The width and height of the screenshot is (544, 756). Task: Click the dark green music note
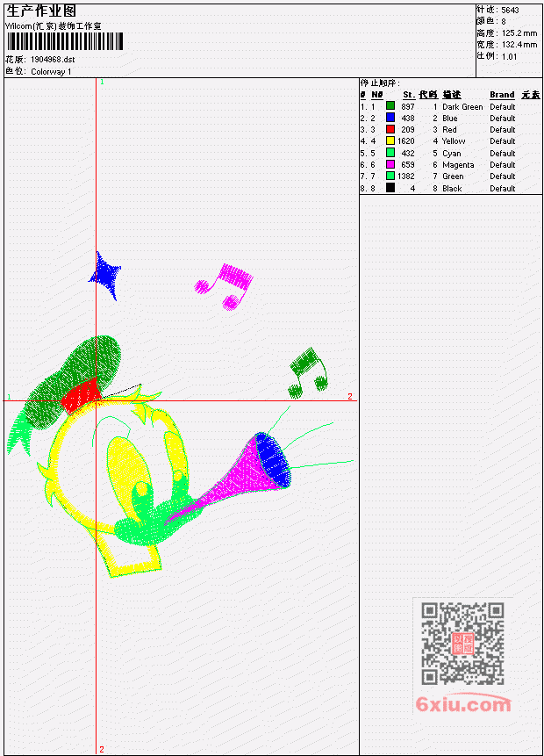pos(308,374)
